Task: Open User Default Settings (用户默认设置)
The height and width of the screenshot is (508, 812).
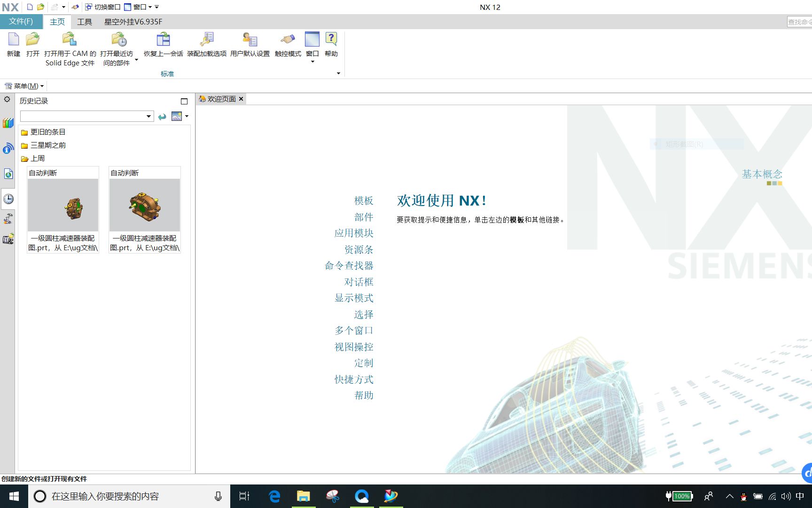Action: [250, 40]
